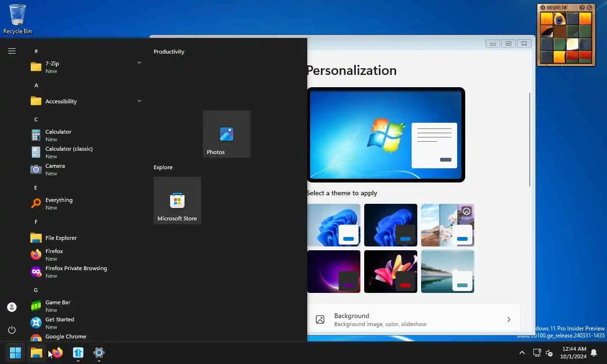Jump to letter section C

coord(36,119)
